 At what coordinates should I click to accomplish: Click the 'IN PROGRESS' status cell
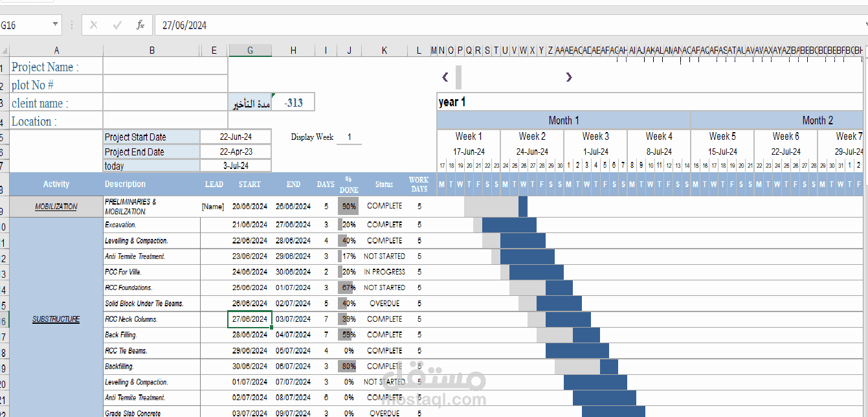tap(384, 272)
